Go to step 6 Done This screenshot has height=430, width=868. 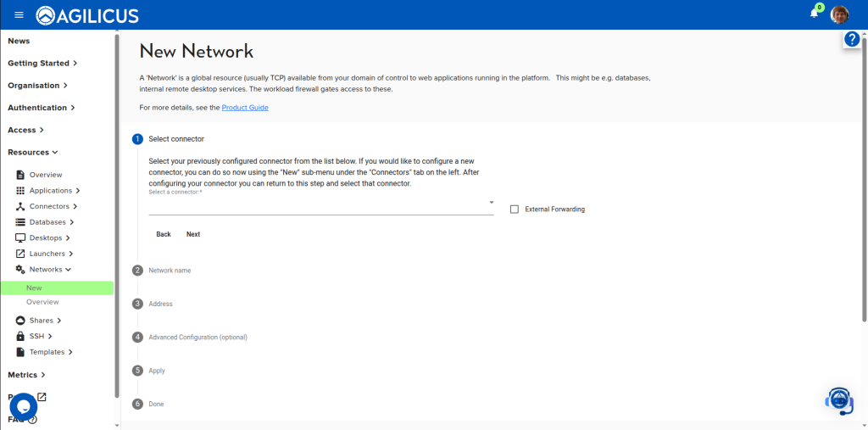(148, 404)
